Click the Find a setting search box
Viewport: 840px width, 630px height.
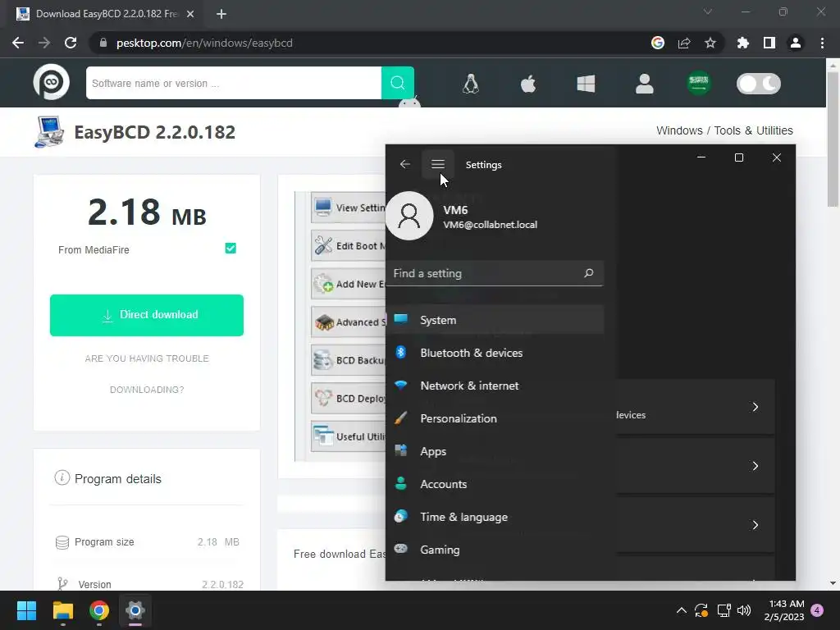point(495,273)
